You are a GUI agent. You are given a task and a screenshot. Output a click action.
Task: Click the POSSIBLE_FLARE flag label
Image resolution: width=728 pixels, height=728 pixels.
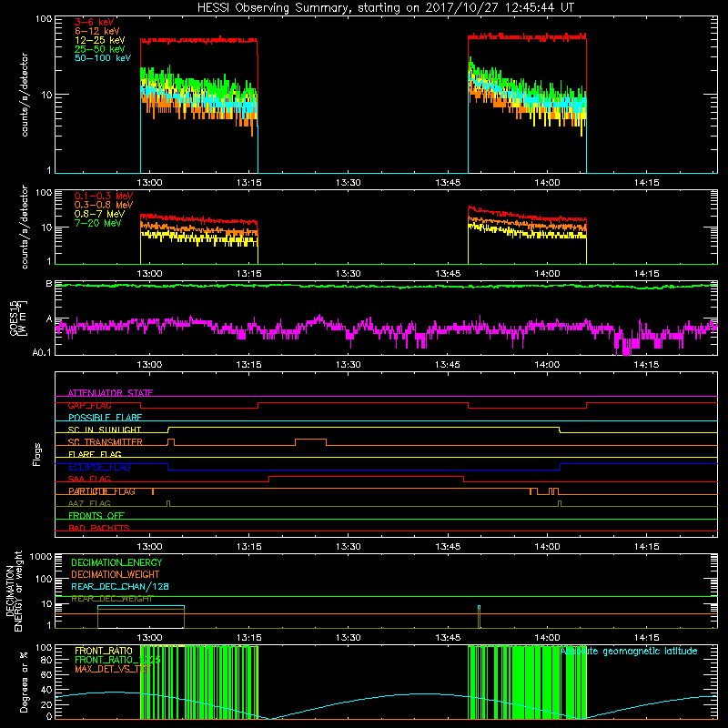pos(105,418)
